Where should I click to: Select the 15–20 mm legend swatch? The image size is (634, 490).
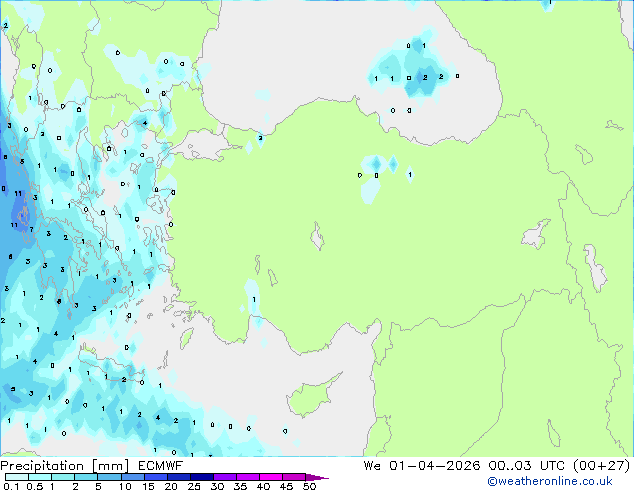tap(156, 477)
